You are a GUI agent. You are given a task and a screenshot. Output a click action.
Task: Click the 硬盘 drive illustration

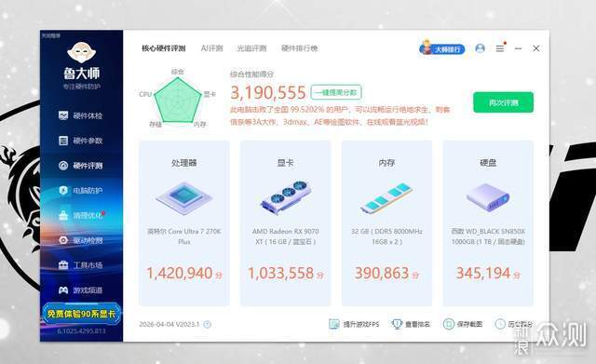488,197
